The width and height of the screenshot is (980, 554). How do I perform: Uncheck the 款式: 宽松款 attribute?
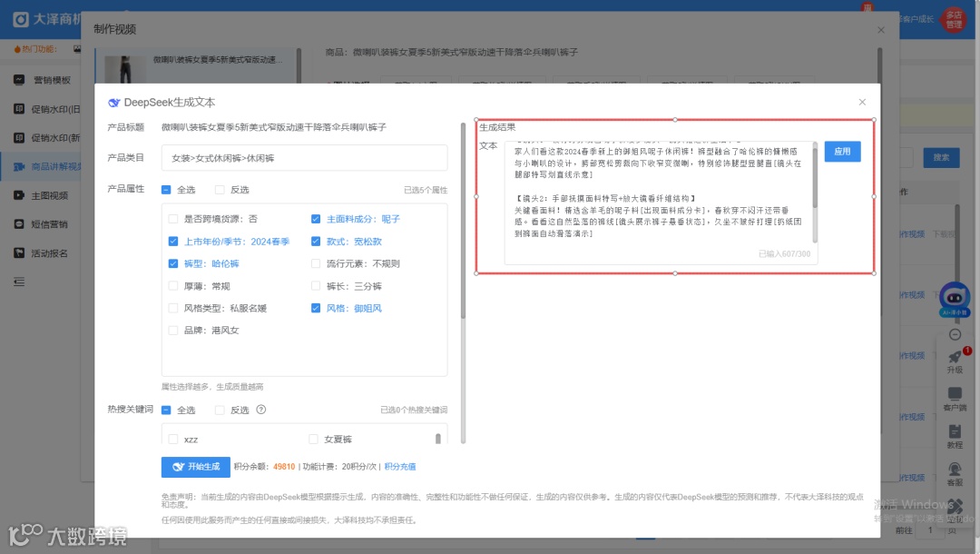tap(316, 242)
